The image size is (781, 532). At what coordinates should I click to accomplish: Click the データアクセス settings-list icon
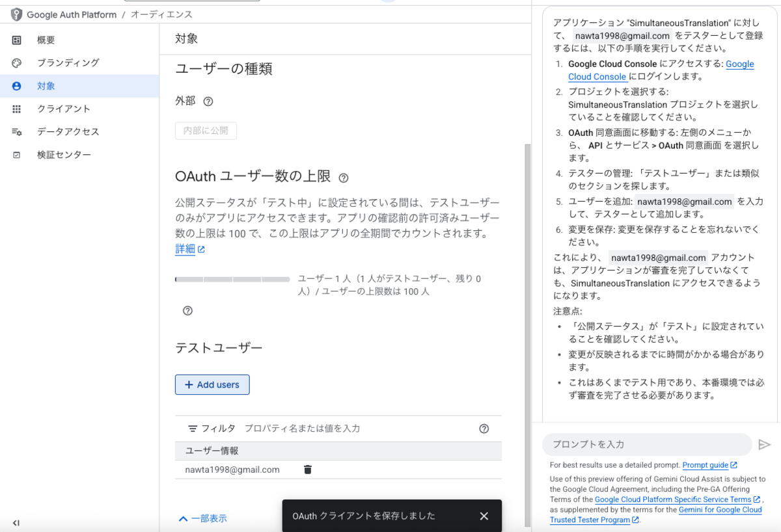pos(17,131)
